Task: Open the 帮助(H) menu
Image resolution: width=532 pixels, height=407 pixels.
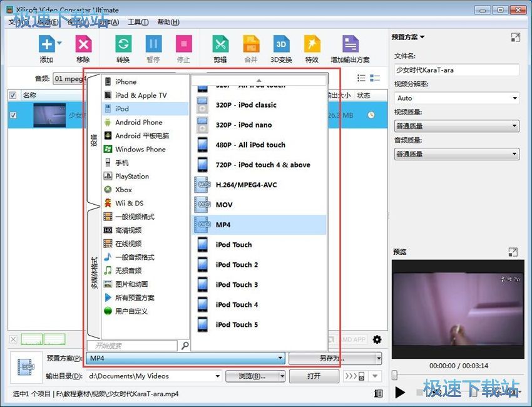Action: coord(168,22)
